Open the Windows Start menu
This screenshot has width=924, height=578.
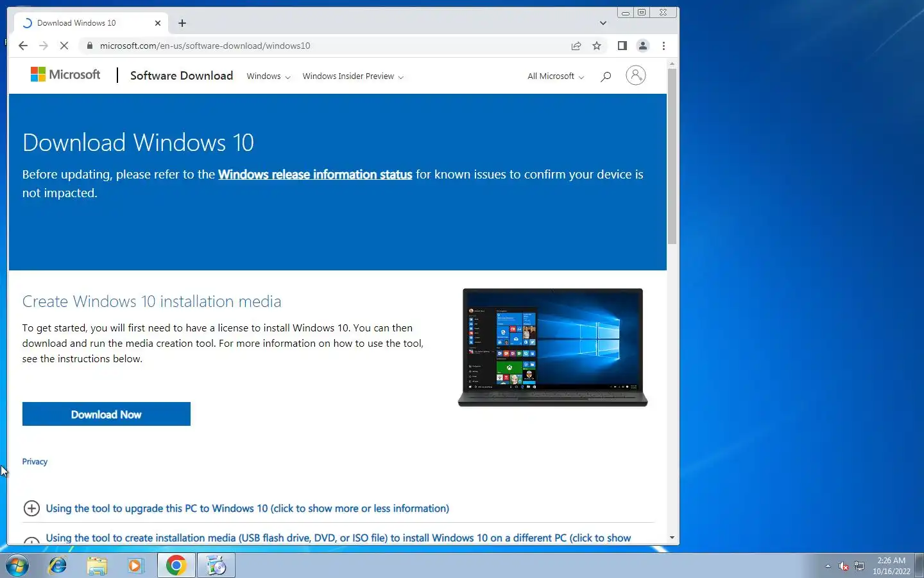click(17, 566)
